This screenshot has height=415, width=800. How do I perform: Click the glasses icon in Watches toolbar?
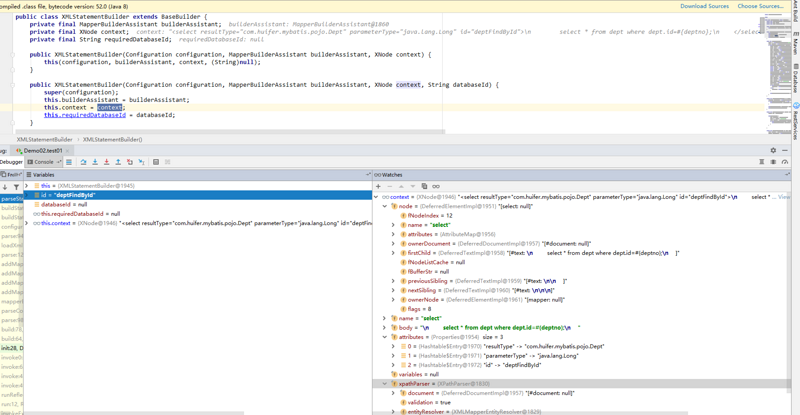[436, 186]
